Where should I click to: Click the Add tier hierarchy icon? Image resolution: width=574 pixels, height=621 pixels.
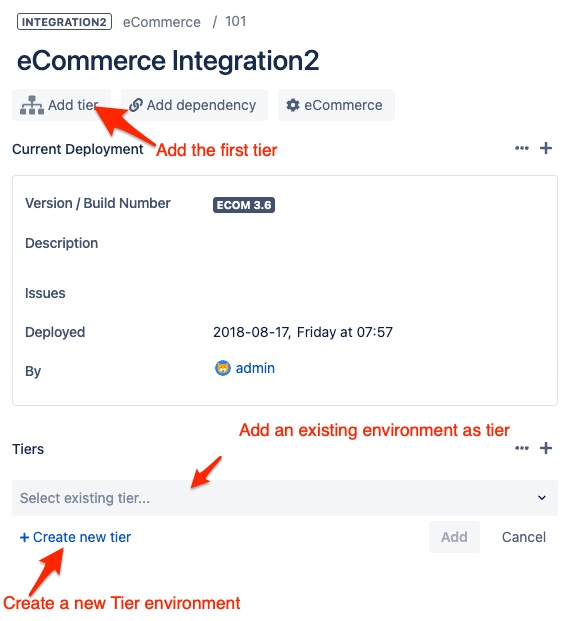(x=32, y=105)
